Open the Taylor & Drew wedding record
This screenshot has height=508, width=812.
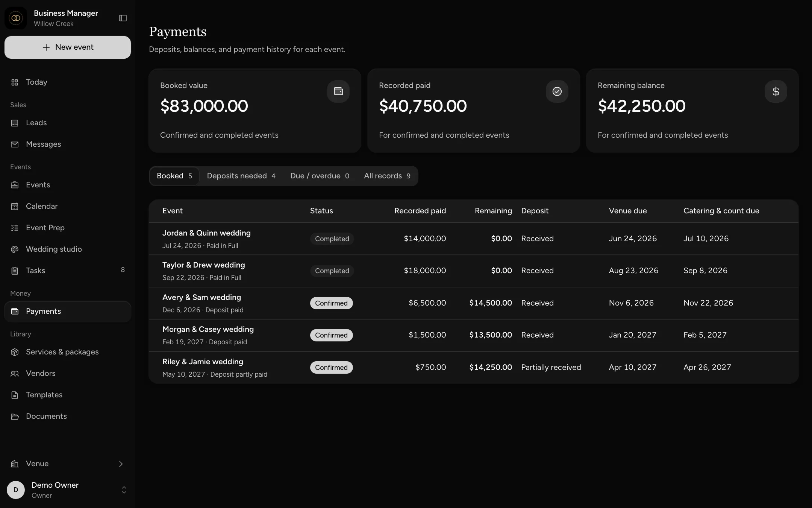[474, 271]
